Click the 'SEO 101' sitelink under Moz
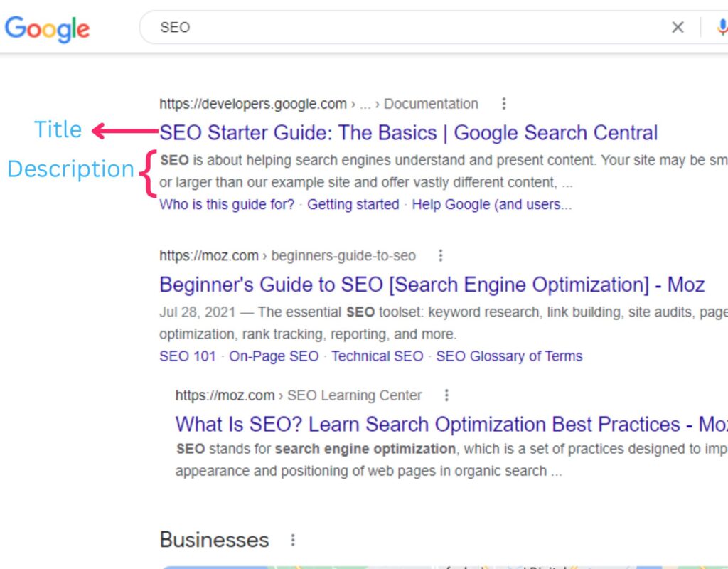Screen dimensions: 728x569 pos(188,356)
